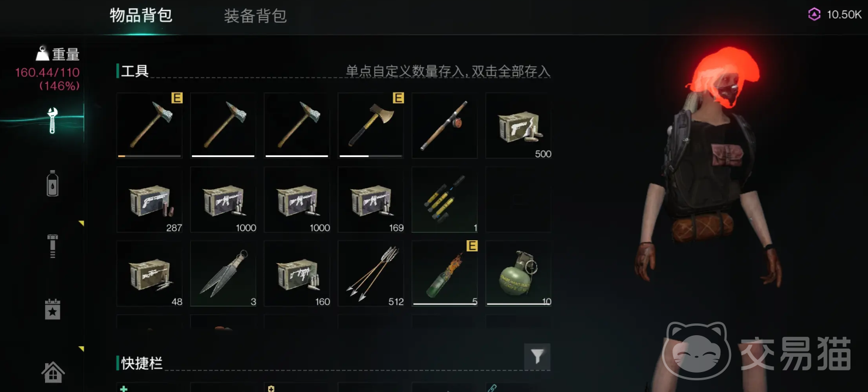Switch to the 物品背包 tab
This screenshot has height=392, width=868.
coord(141,15)
